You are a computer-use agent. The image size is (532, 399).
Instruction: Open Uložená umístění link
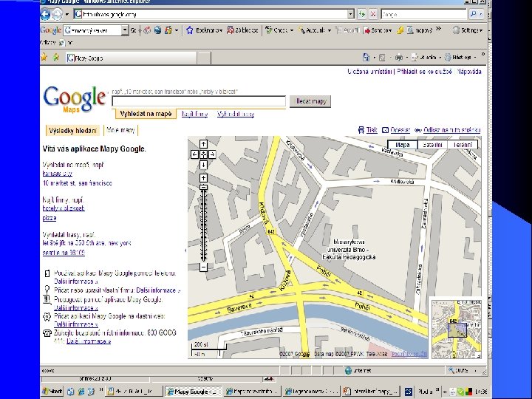point(369,72)
